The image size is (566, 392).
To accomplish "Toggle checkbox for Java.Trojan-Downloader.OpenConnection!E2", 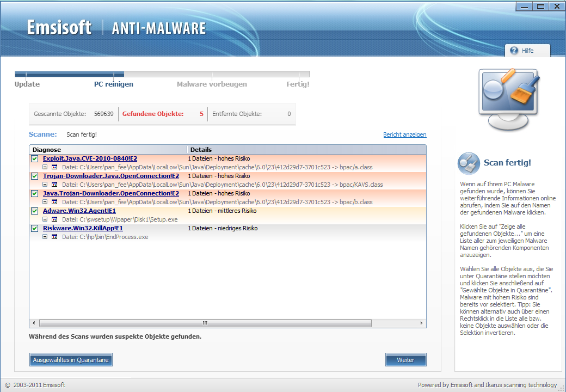I will point(35,193).
